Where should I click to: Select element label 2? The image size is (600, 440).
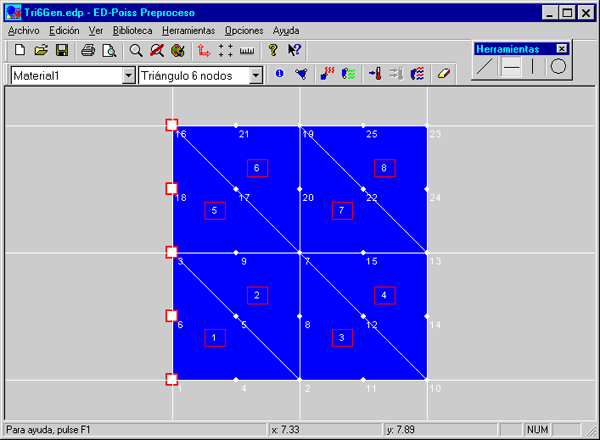257,295
